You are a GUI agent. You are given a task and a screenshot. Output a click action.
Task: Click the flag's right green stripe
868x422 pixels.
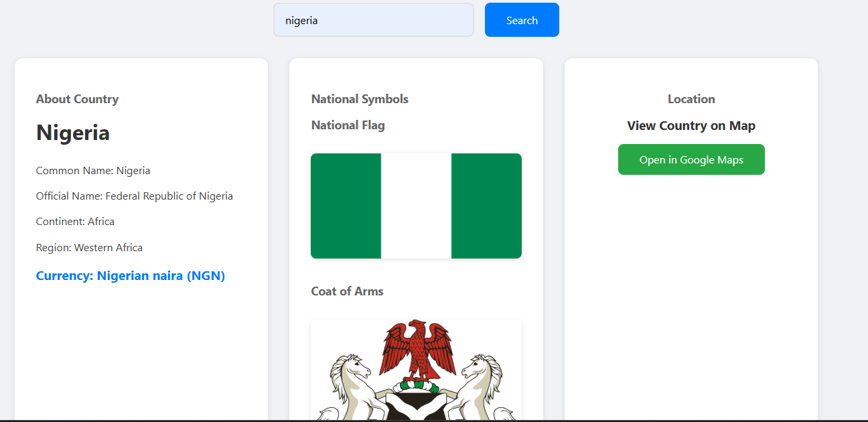[486, 206]
